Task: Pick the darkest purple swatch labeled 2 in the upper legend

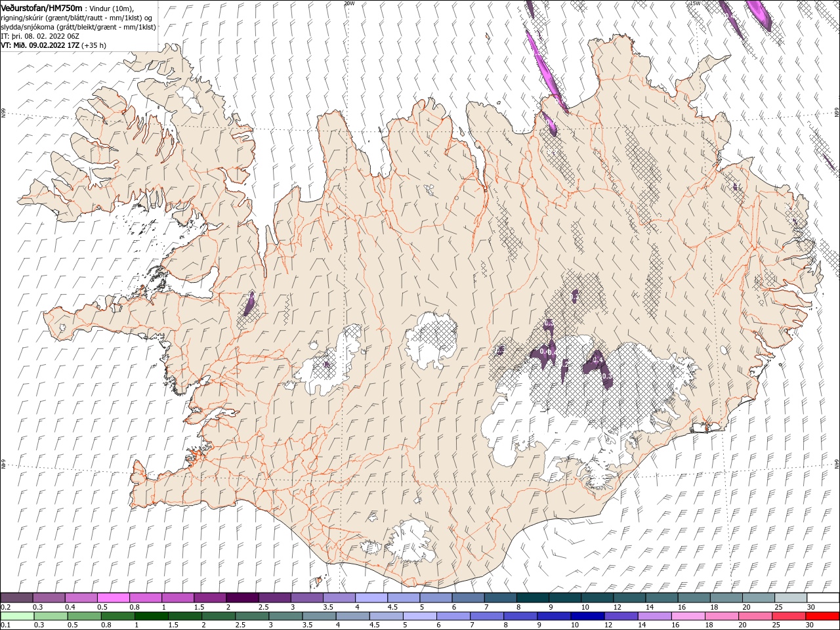Action: (x=242, y=597)
